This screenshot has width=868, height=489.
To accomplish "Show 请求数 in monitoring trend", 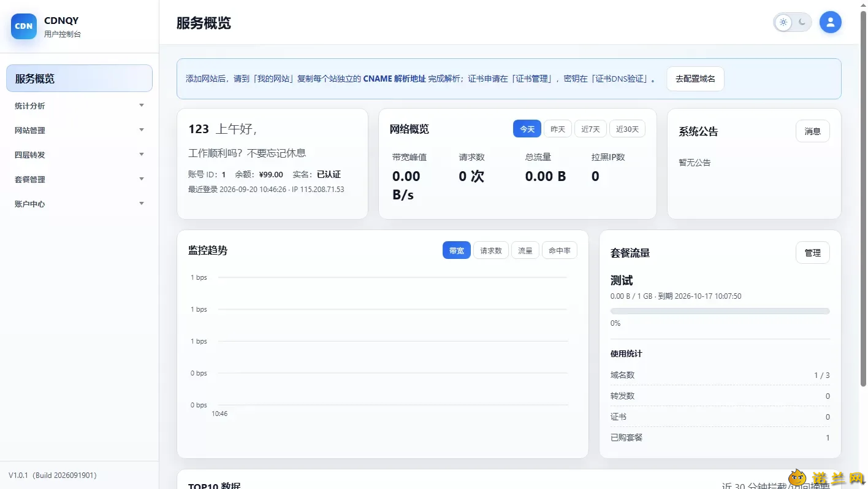I will [491, 250].
